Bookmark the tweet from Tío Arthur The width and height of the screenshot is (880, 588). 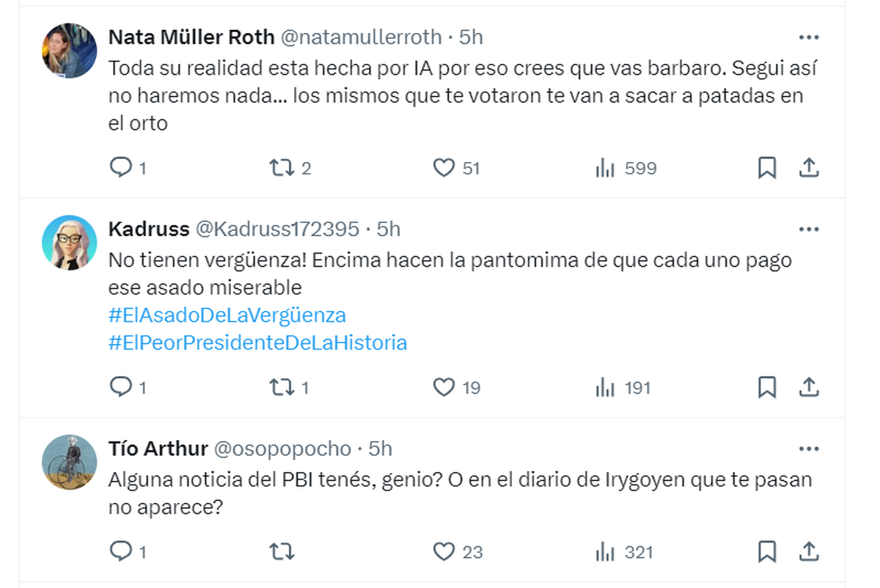[766, 551]
